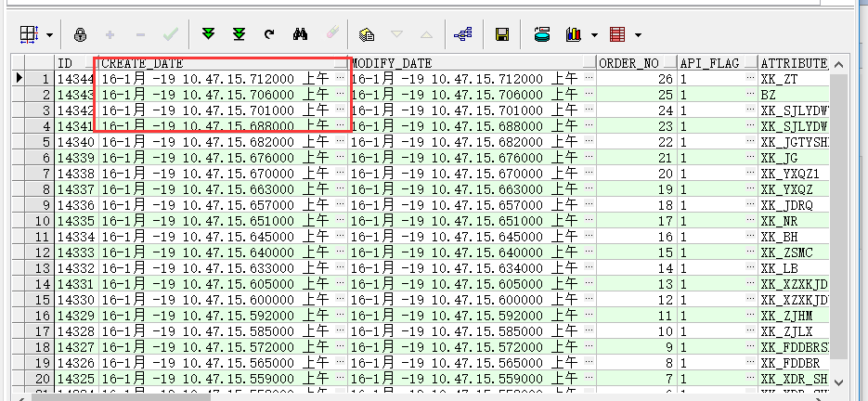The height and width of the screenshot is (401, 868).
Task: Click the ORDER_NO column header
Action: pos(637,63)
